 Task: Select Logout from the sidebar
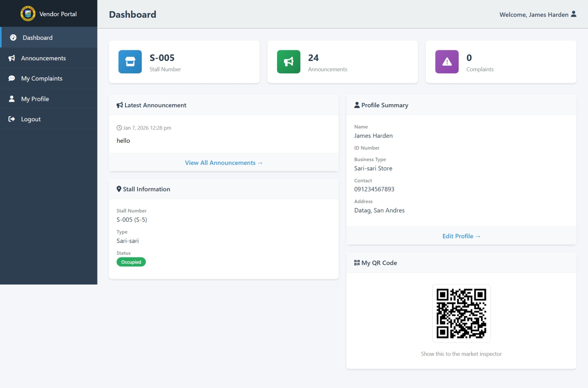(x=31, y=119)
